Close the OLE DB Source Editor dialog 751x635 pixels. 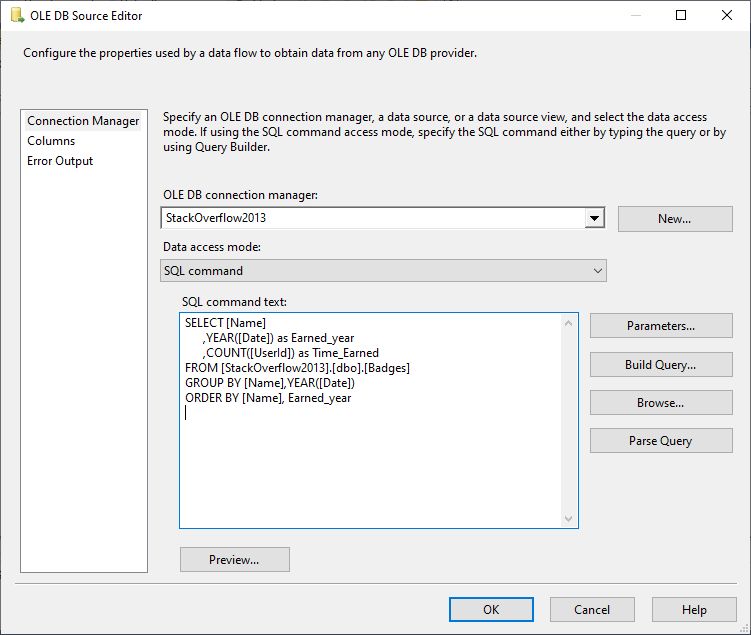coord(727,16)
